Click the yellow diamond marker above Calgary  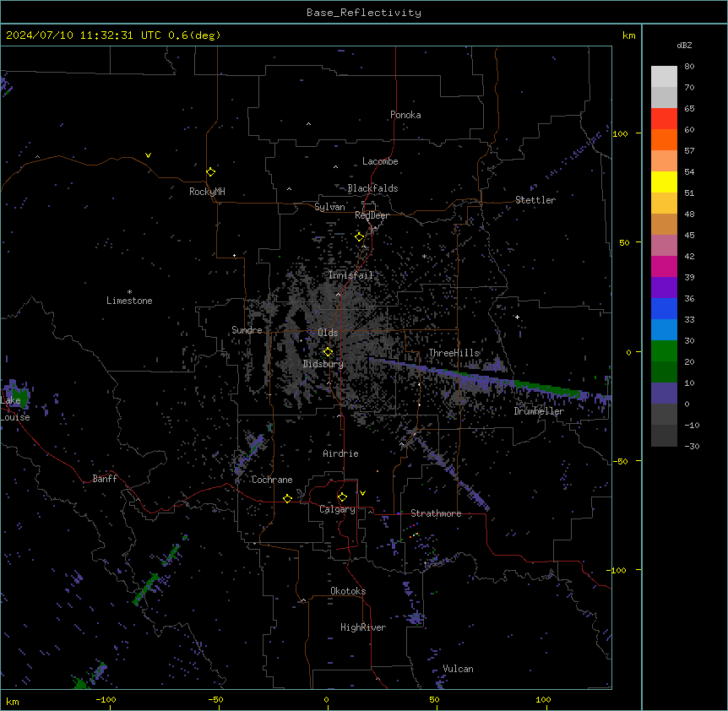pyautogui.click(x=342, y=497)
